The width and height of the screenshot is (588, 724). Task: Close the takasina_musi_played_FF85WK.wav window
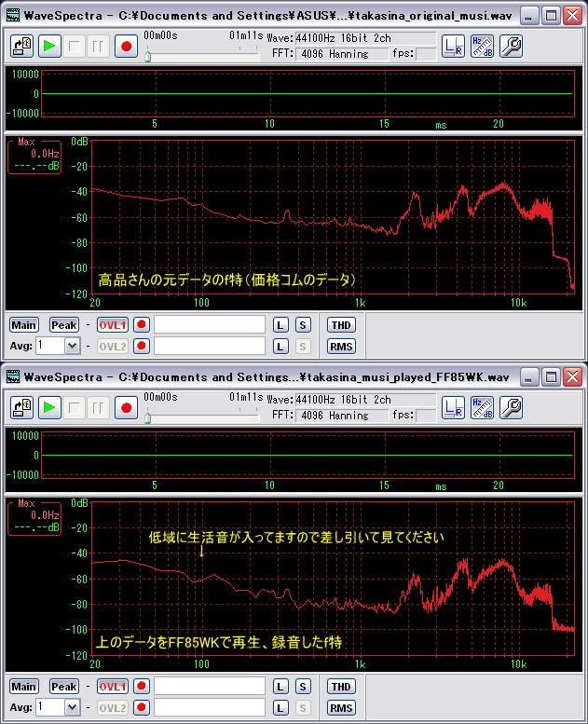click(x=573, y=377)
